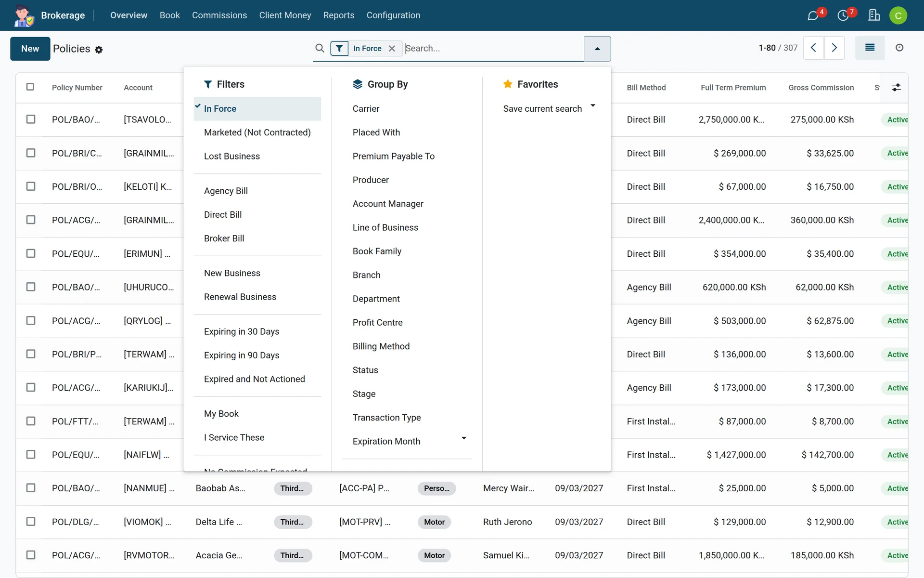
Task: Open the Brokerage app logo icon
Action: pos(23,15)
